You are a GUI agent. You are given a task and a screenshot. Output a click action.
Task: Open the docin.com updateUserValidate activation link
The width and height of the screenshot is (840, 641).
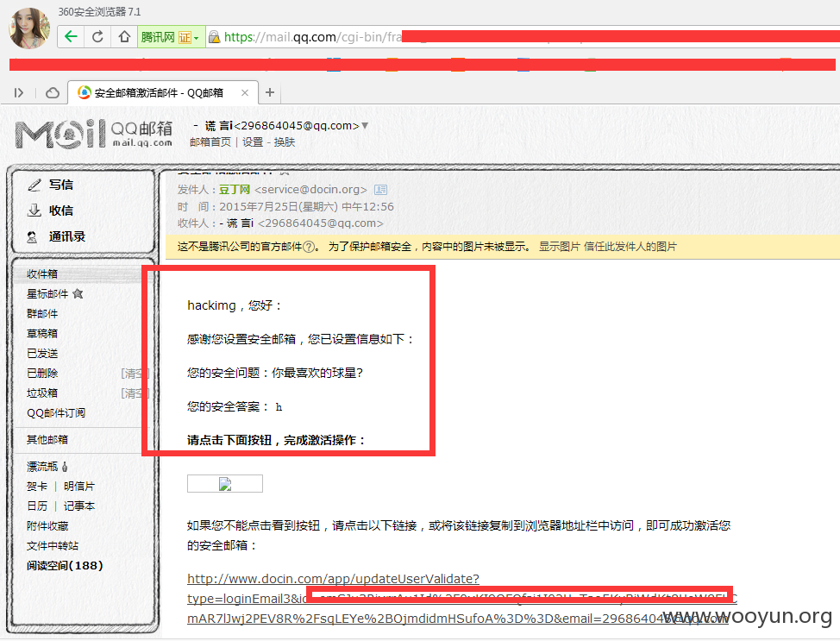point(333,579)
